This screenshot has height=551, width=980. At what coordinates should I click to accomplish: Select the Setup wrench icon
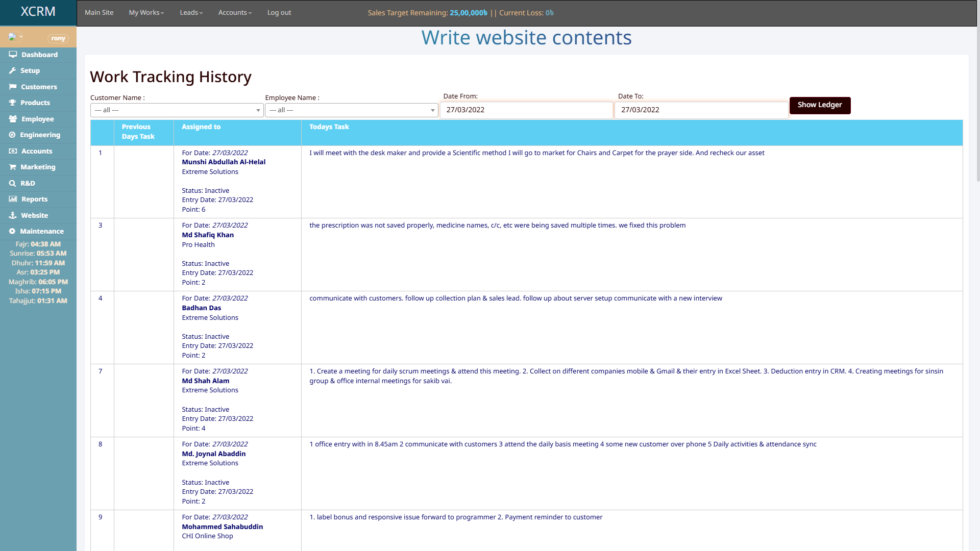14,70
